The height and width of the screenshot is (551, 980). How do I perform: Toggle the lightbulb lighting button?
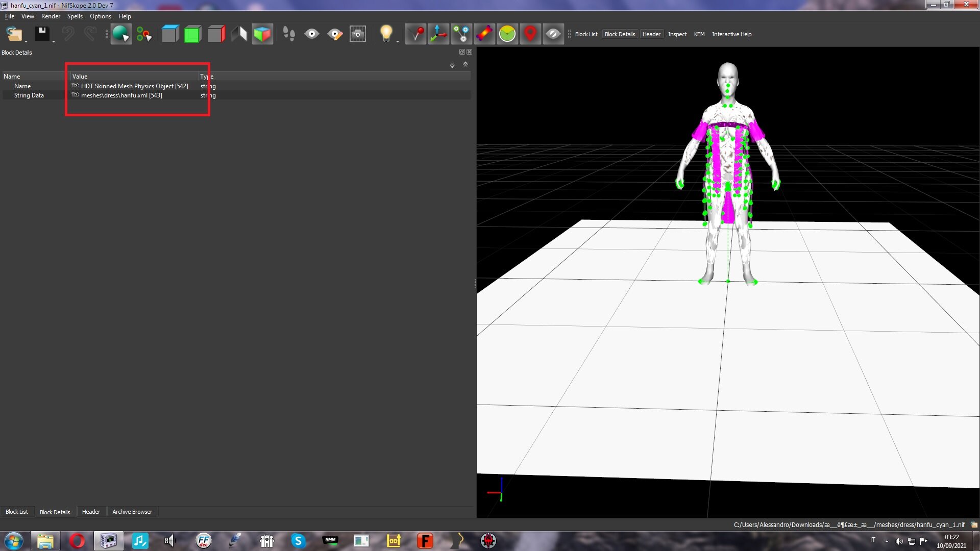[386, 34]
